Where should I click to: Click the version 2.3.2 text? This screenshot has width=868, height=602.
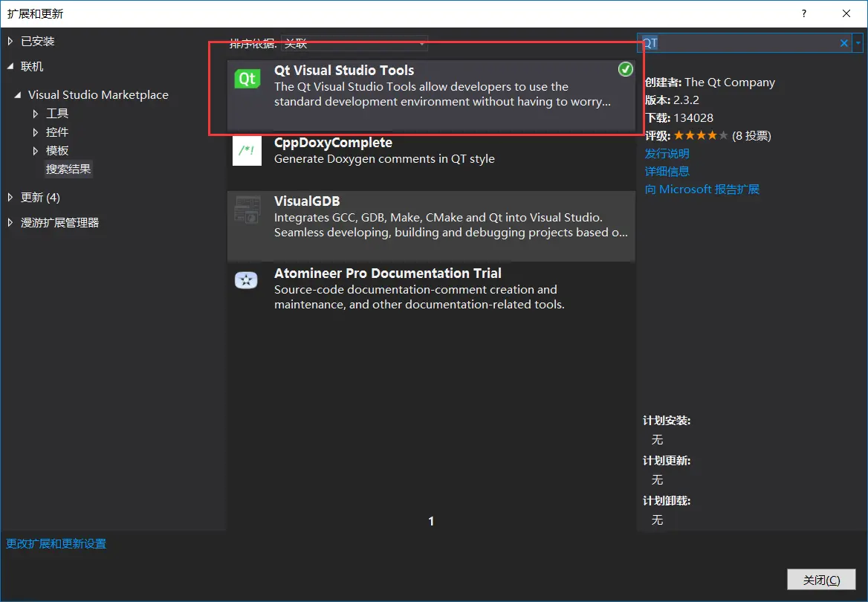687,100
